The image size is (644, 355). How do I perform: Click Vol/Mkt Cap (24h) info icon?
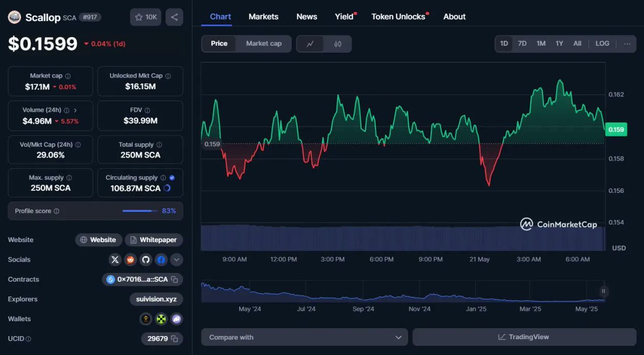click(x=78, y=145)
